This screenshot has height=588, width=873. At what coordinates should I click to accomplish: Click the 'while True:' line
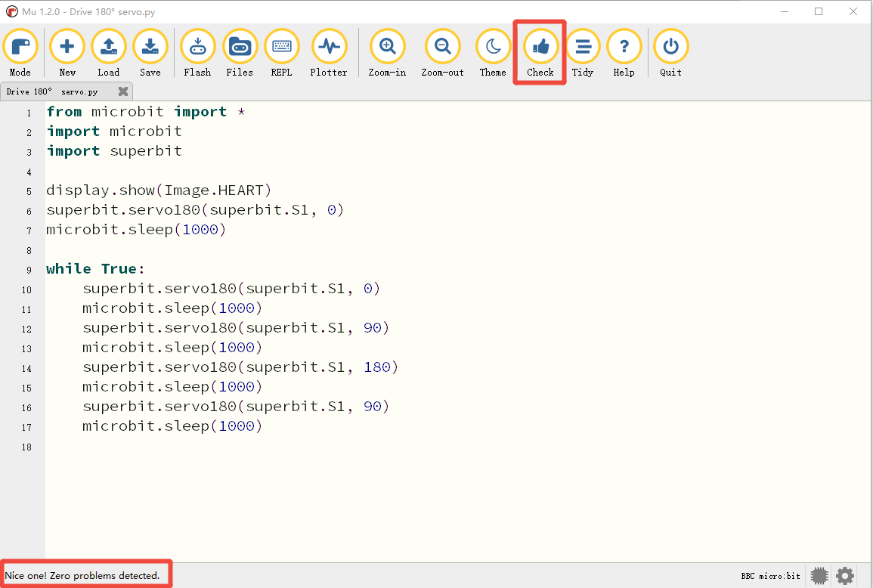[95, 269]
